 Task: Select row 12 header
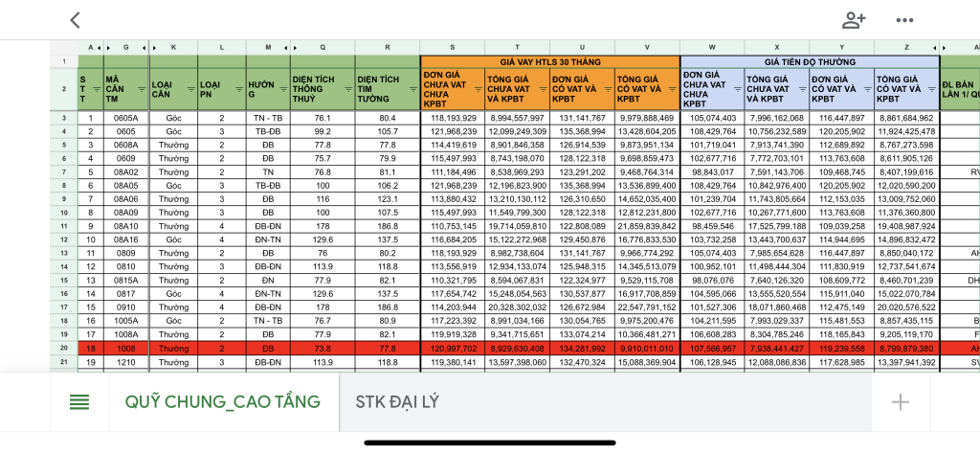click(x=64, y=239)
